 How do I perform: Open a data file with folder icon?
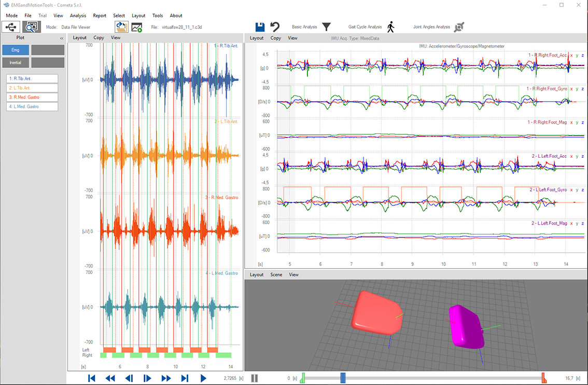click(x=121, y=27)
